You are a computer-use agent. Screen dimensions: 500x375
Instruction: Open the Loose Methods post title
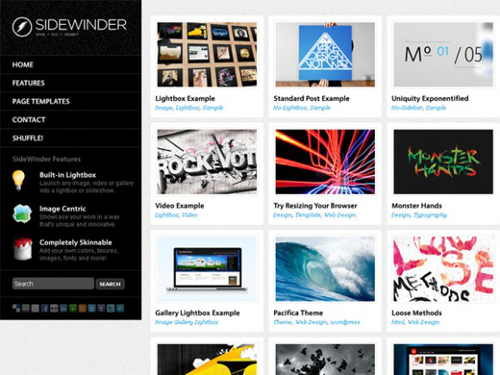point(417,313)
